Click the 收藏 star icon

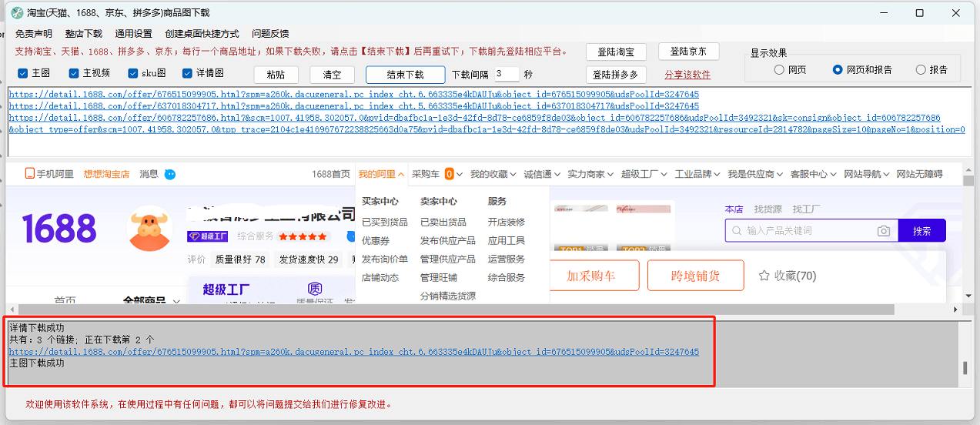point(764,275)
